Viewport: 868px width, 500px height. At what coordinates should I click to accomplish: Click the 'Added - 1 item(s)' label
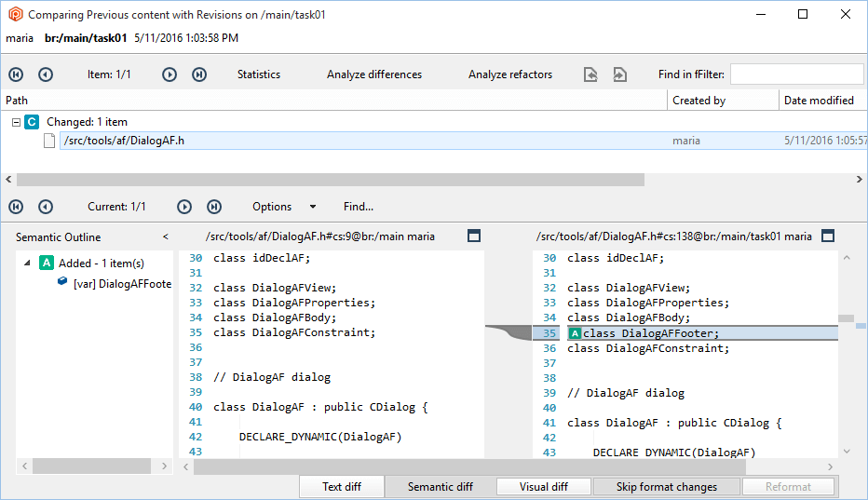coord(102,263)
